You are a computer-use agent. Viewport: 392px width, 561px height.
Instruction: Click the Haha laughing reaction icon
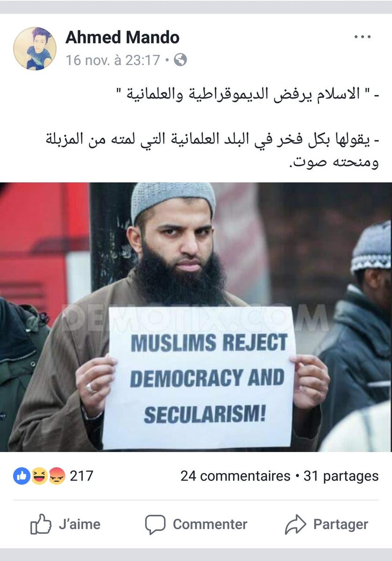[x=39, y=476]
